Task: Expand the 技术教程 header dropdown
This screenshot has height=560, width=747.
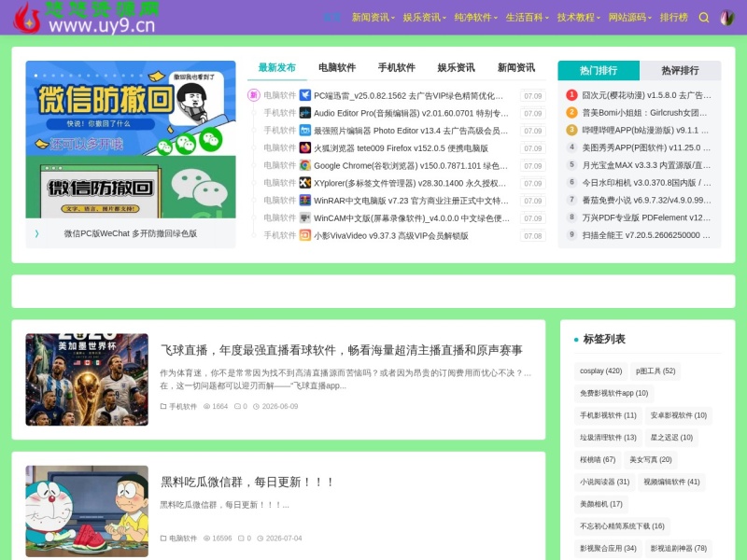Action: coord(578,18)
